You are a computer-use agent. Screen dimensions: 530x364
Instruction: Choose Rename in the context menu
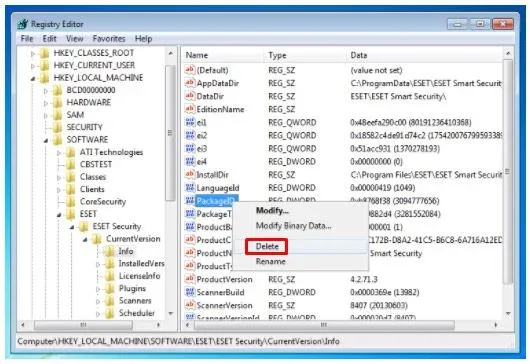click(x=270, y=261)
